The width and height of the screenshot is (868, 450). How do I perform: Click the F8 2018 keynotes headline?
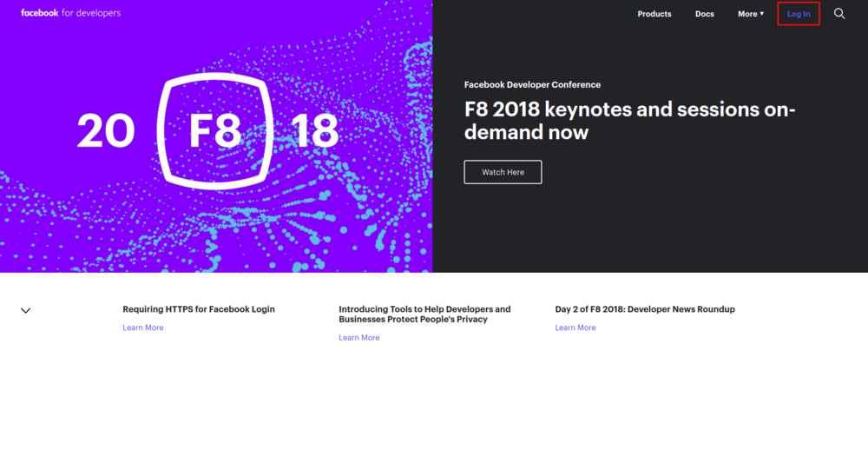coord(629,122)
